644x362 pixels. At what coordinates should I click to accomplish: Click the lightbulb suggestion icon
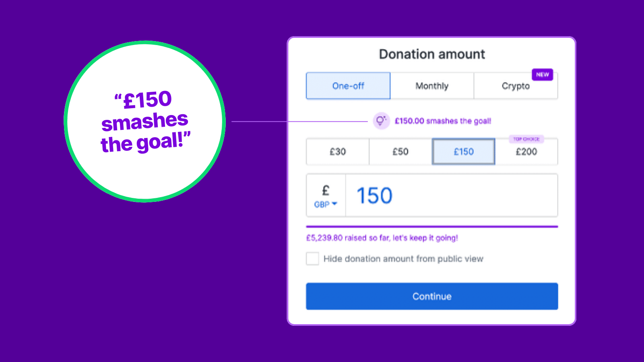click(x=381, y=120)
